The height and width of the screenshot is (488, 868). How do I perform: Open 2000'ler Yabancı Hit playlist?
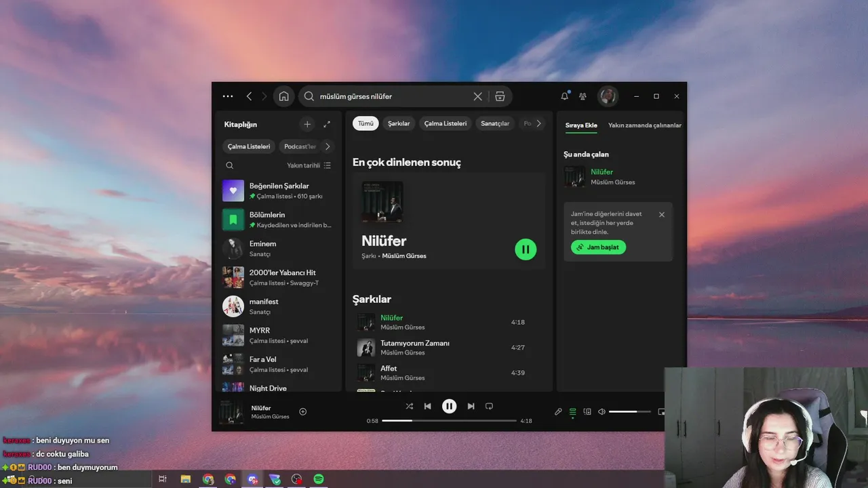click(x=279, y=277)
